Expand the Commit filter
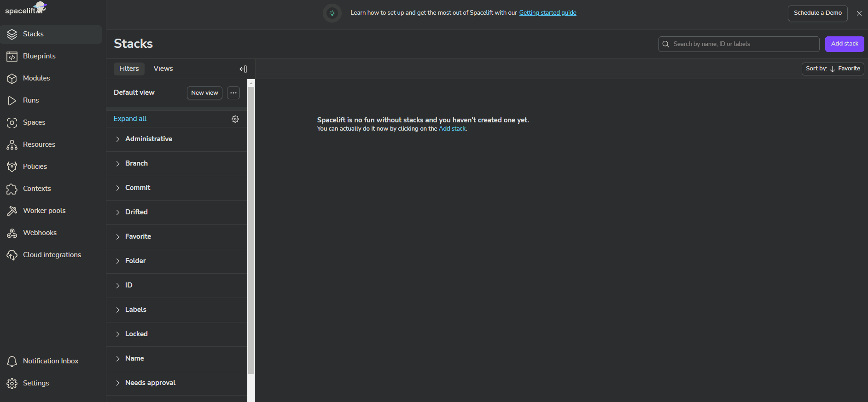 (x=177, y=188)
